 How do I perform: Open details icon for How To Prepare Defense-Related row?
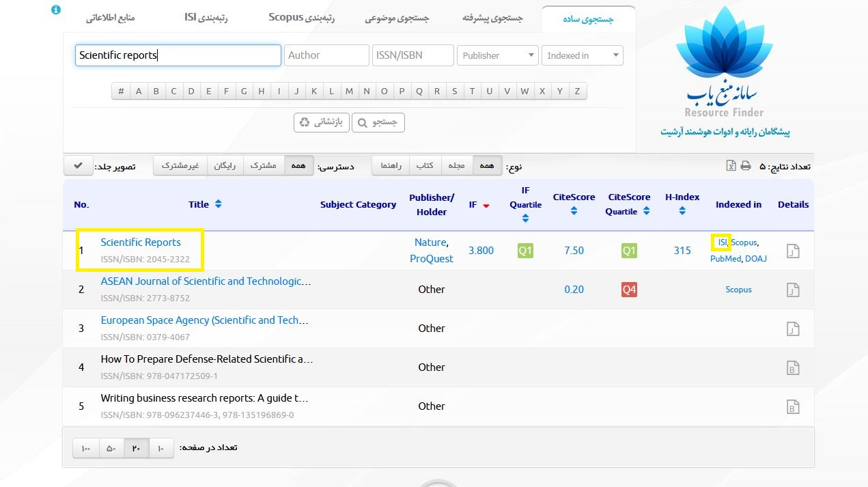click(793, 368)
